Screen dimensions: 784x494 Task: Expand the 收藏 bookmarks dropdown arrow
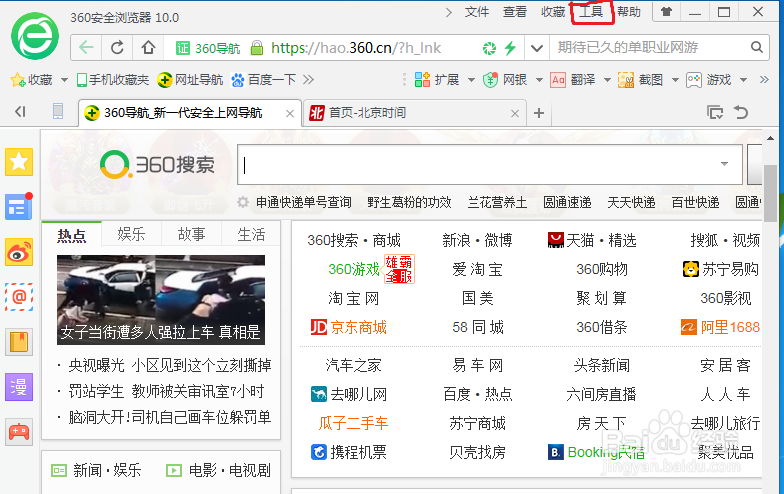(x=64, y=80)
